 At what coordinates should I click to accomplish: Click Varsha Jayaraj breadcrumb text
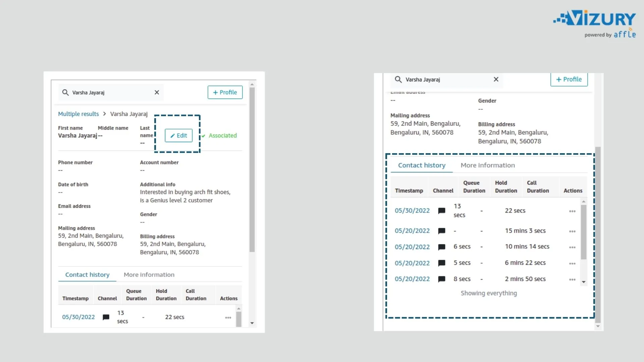tap(129, 114)
